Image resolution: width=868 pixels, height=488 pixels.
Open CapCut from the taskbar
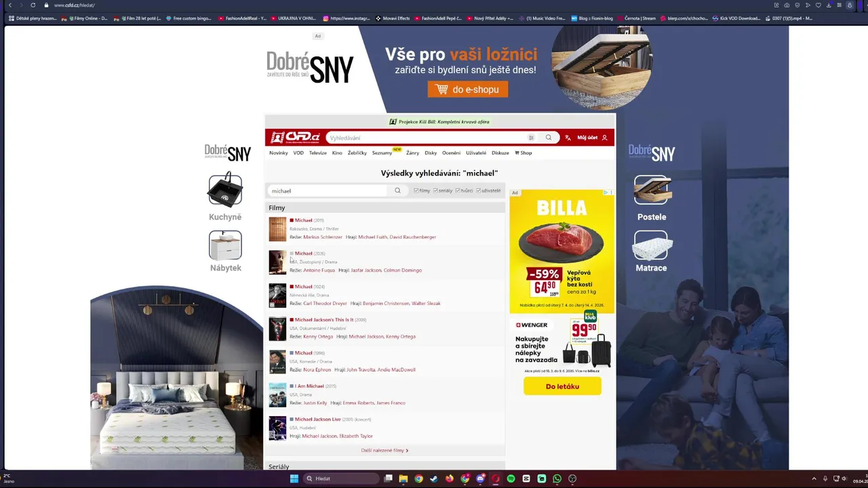coord(526,479)
